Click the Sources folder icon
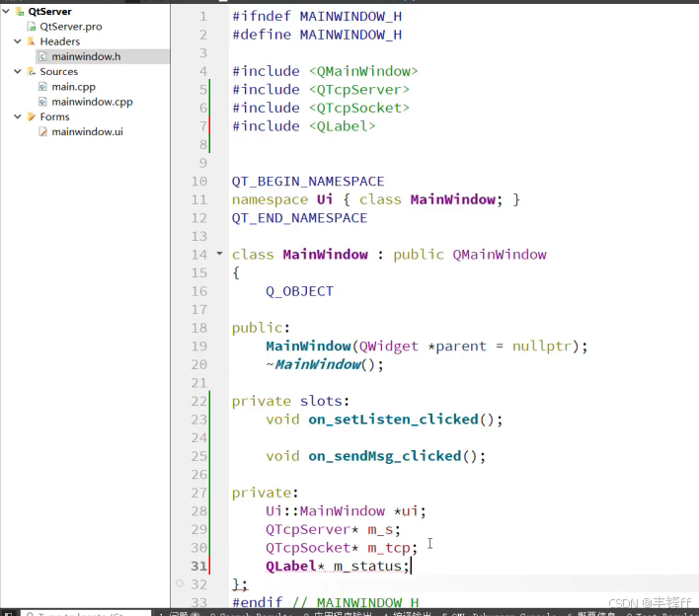The image size is (699, 616). pyautogui.click(x=32, y=72)
